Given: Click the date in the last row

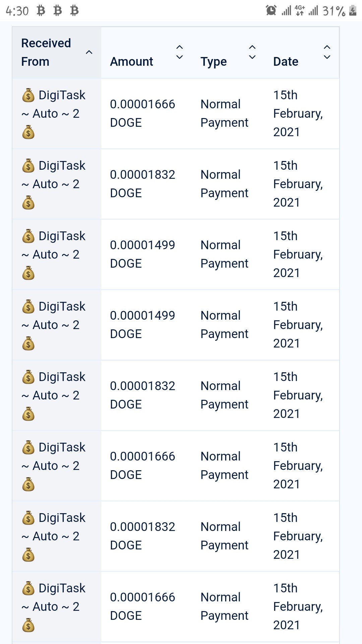Looking at the screenshot, I should tap(298, 606).
